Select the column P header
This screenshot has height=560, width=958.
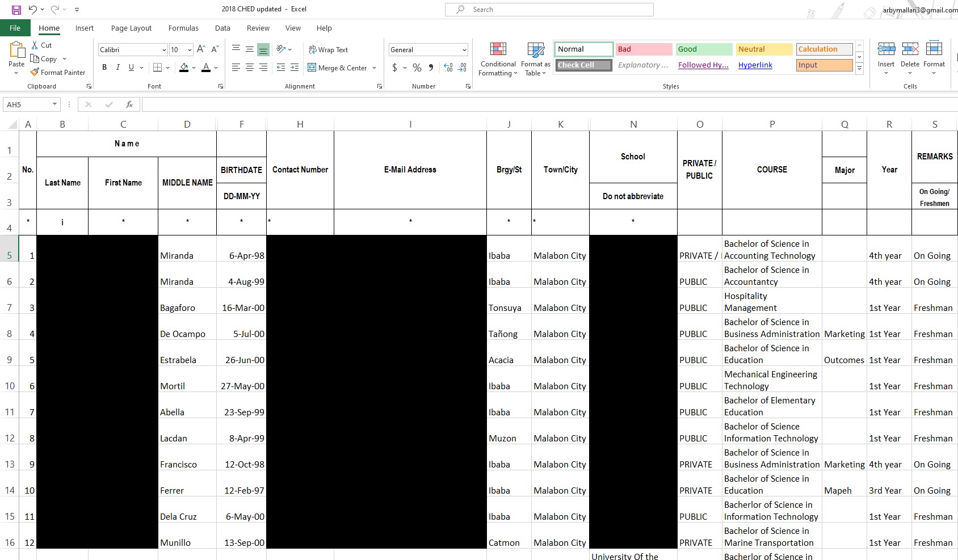coord(772,124)
